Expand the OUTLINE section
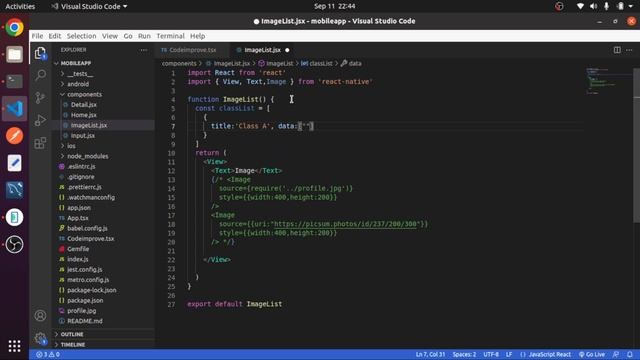The image size is (640, 360). tap(72, 334)
